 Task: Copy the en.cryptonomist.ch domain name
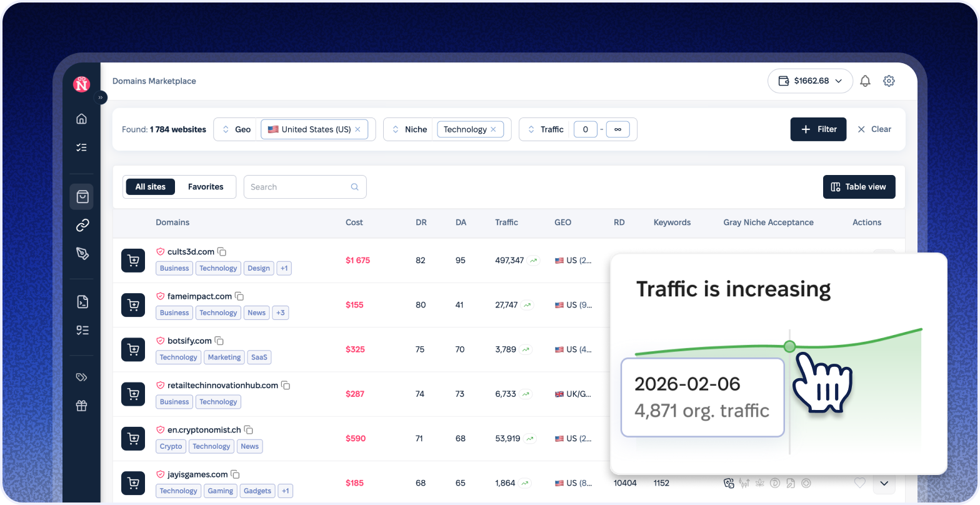tap(249, 429)
